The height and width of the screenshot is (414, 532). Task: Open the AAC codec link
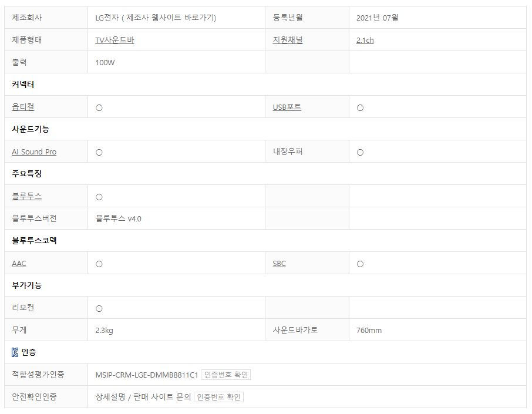[19, 263]
